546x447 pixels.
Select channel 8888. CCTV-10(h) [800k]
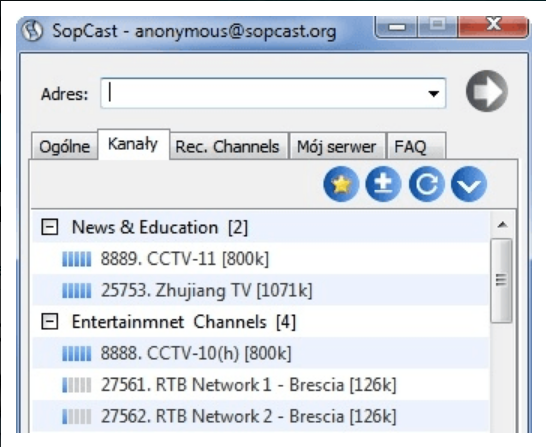260,353
